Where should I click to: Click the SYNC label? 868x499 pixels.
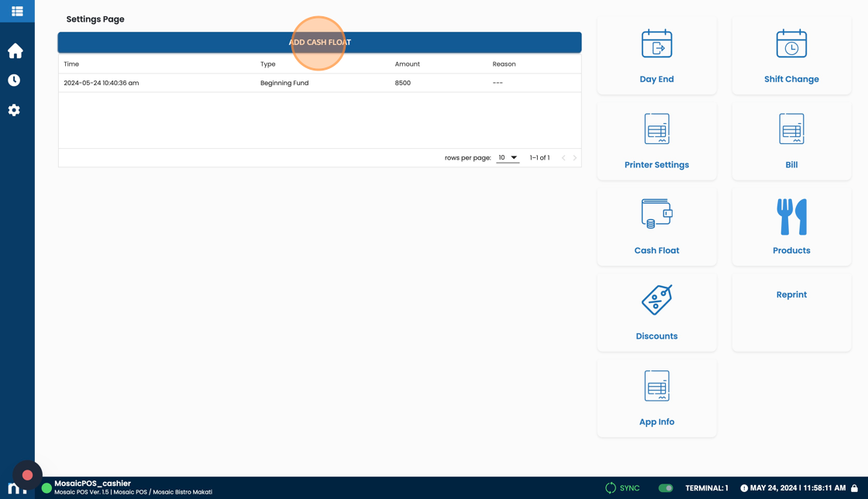(629, 488)
